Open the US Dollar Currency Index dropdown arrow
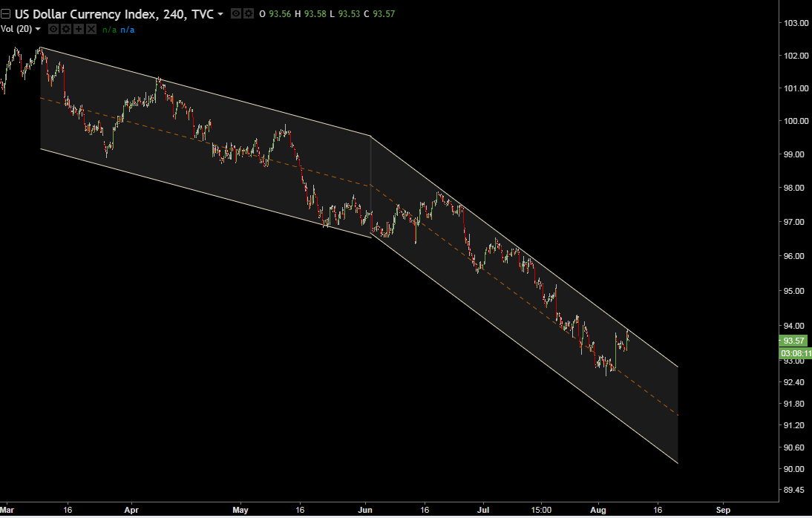The image size is (812, 518). (x=220, y=14)
